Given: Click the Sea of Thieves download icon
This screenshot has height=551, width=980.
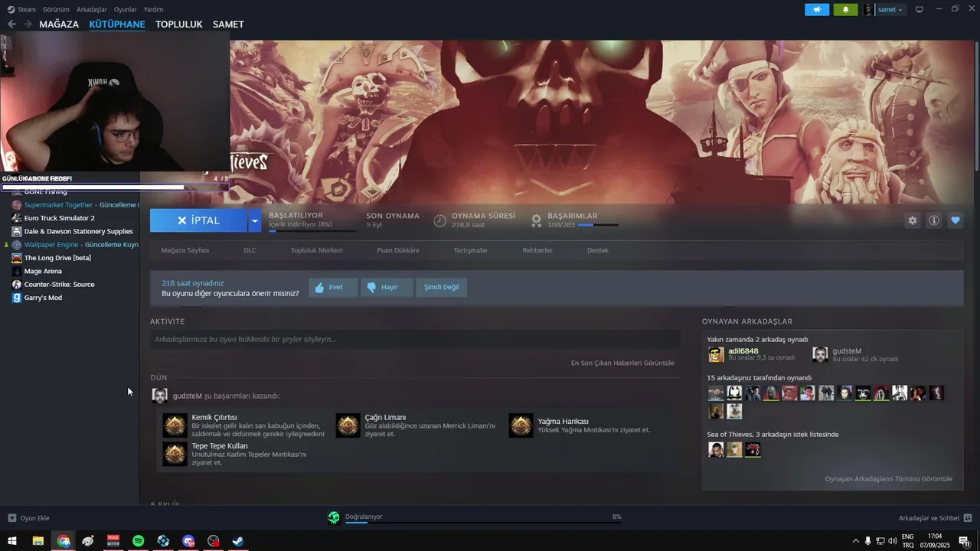Looking at the screenshot, I should (334, 518).
